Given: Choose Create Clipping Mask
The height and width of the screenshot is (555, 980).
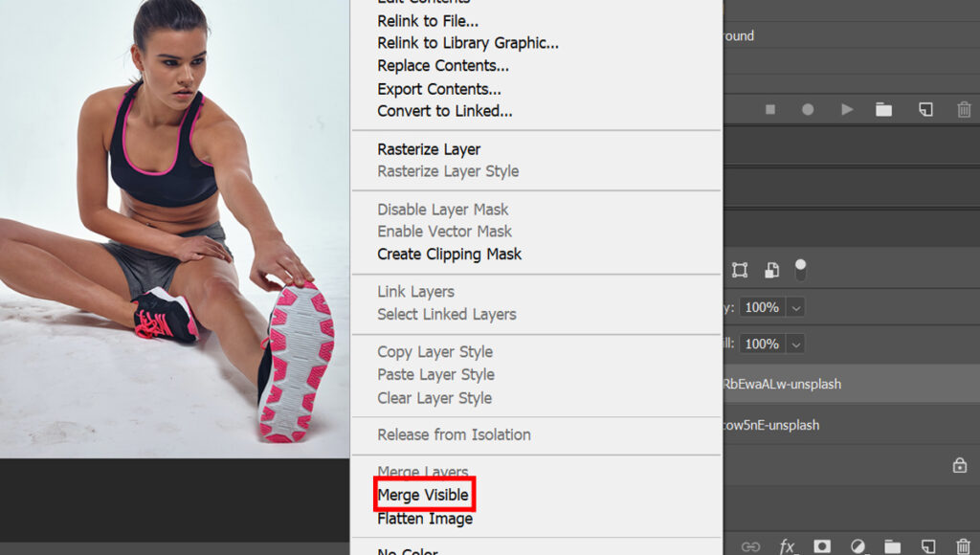Looking at the screenshot, I should coord(450,255).
